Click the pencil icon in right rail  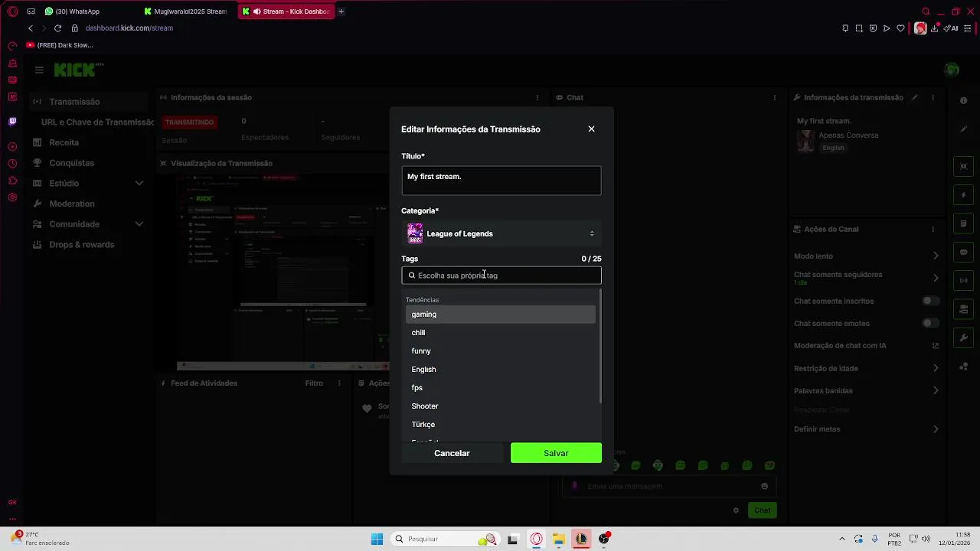point(964,129)
